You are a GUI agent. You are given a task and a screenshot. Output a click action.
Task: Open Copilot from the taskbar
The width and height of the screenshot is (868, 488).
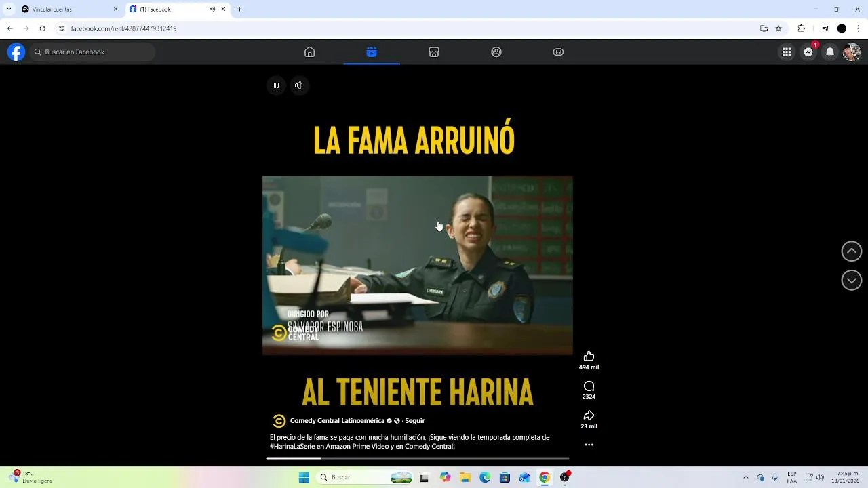tap(445, 478)
